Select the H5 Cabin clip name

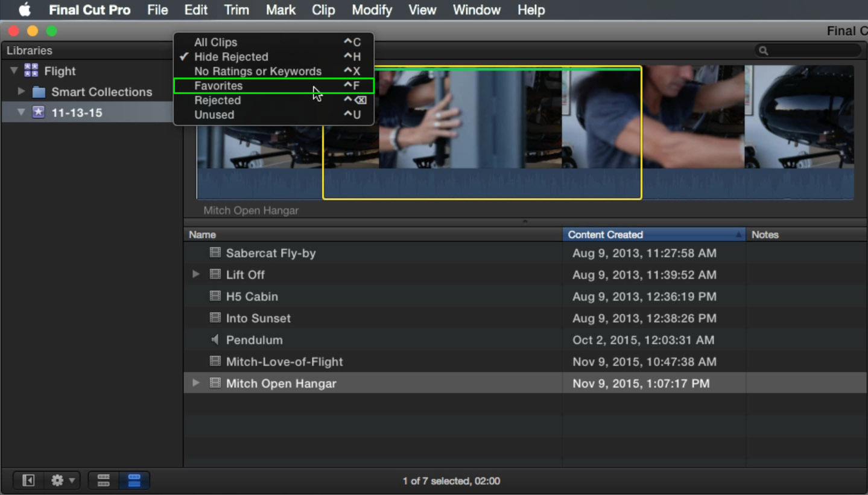pyautogui.click(x=252, y=296)
